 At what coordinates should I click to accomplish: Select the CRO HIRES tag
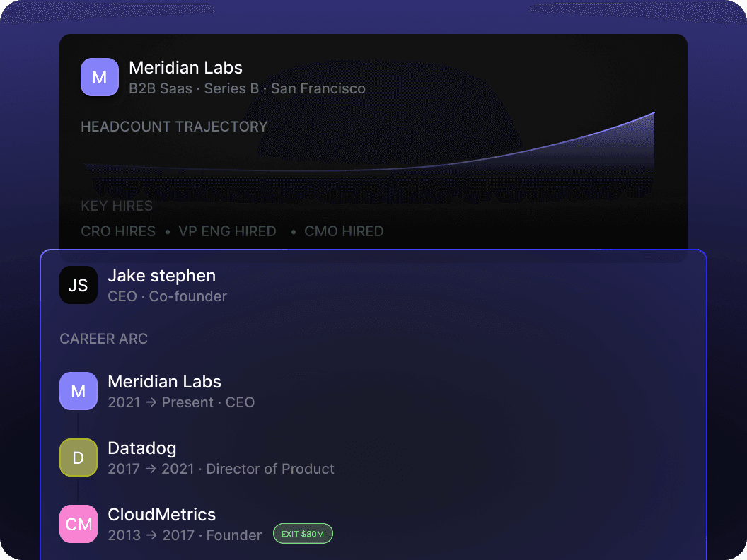tap(118, 231)
